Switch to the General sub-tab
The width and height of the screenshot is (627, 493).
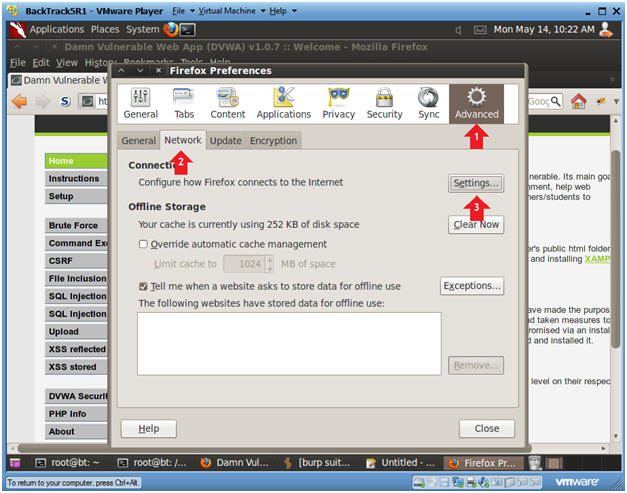(x=138, y=141)
